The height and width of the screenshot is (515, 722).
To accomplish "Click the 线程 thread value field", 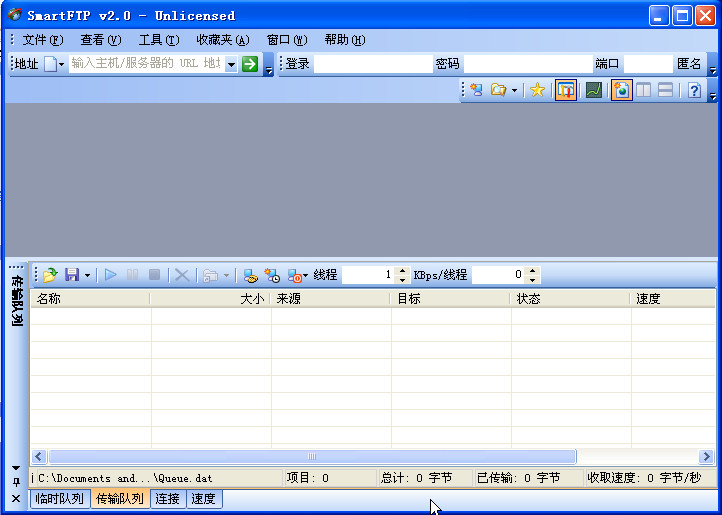I will click(368, 275).
